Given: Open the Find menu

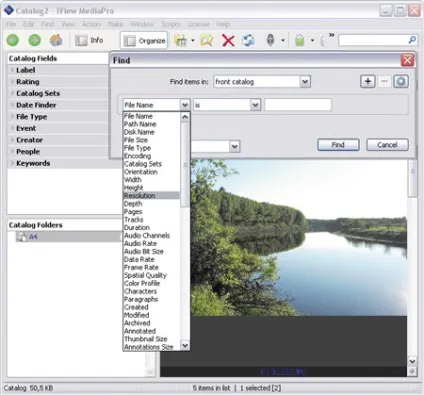Looking at the screenshot, I should pos(48,24).
